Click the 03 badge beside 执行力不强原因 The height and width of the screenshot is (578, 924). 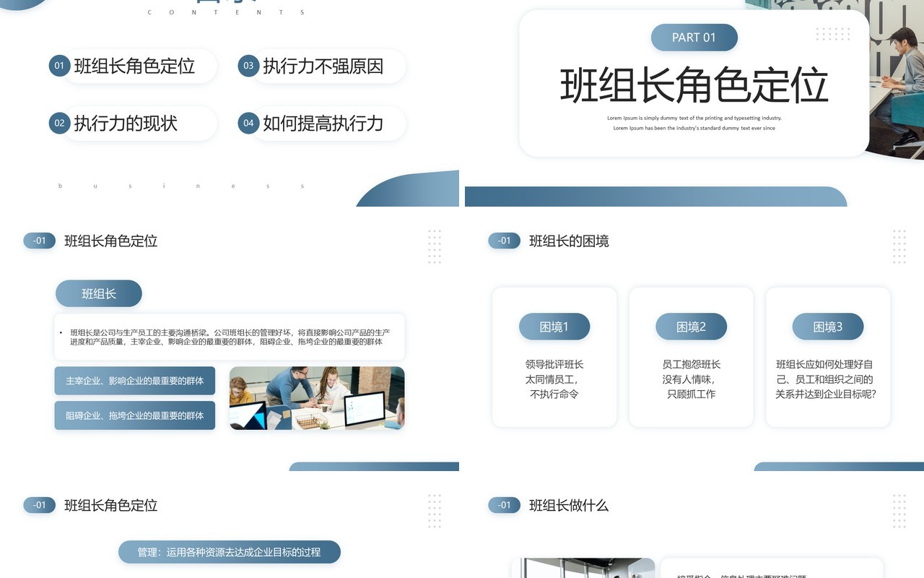pyautogui.click(x=248, y=66)
